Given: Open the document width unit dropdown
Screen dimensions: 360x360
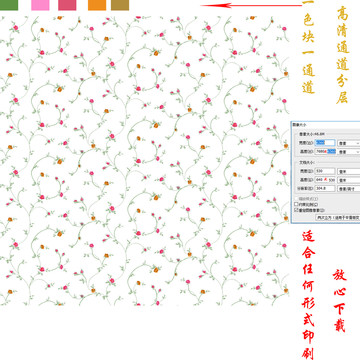Looking at the screenshot, I should [x=349, y=171].
